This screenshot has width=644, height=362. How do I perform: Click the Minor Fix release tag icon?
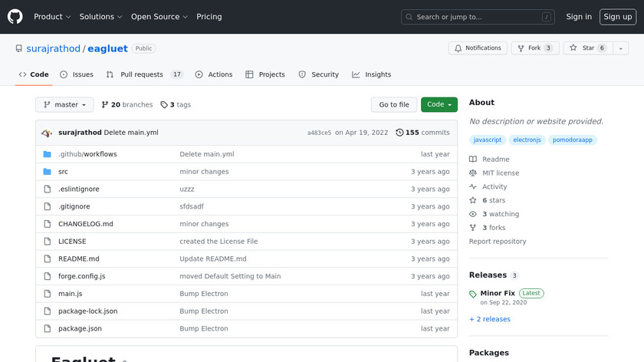click(x=473, y=294)
